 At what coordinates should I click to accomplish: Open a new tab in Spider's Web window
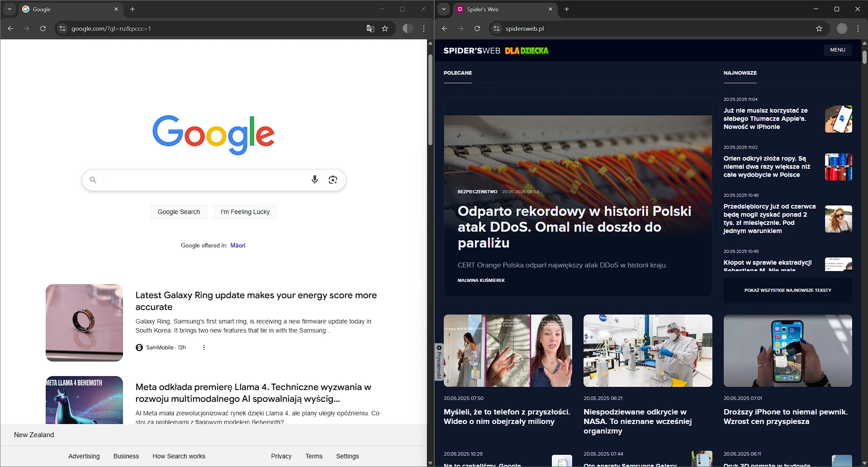pos(567,9)
